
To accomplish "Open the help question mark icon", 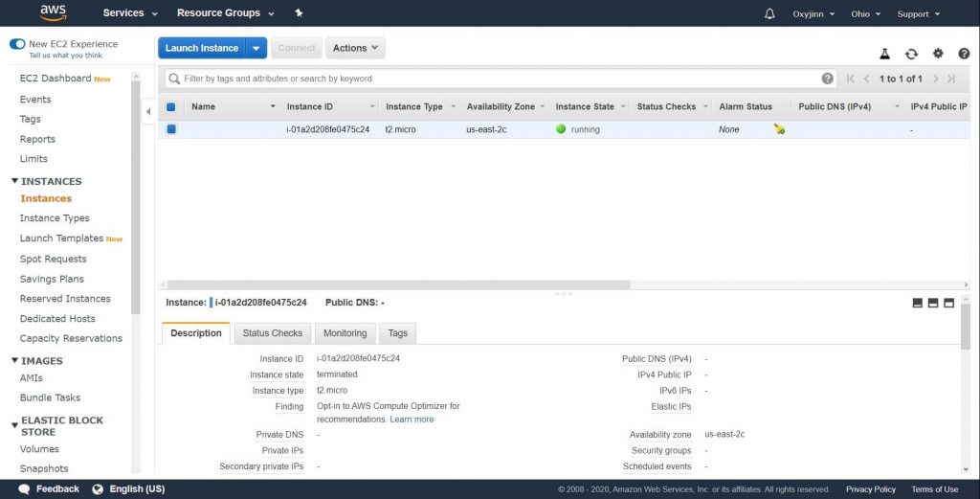I will [x=964, y=54].
